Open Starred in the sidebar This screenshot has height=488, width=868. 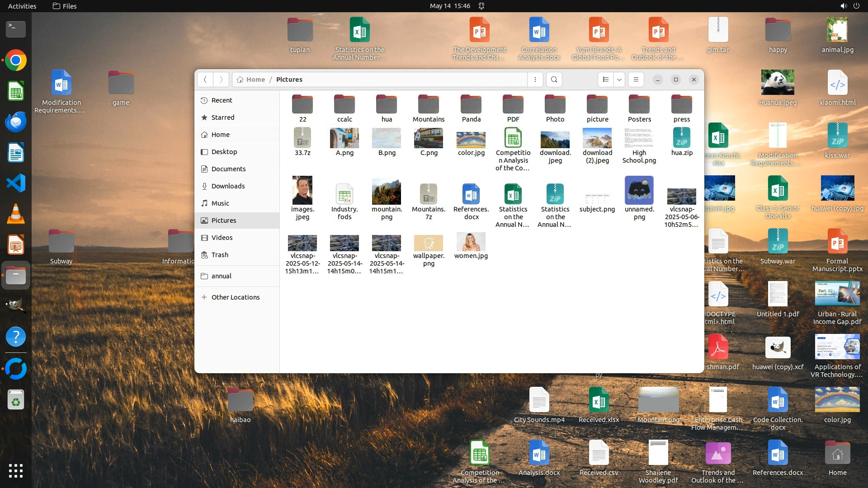click(x=223, y=117)
